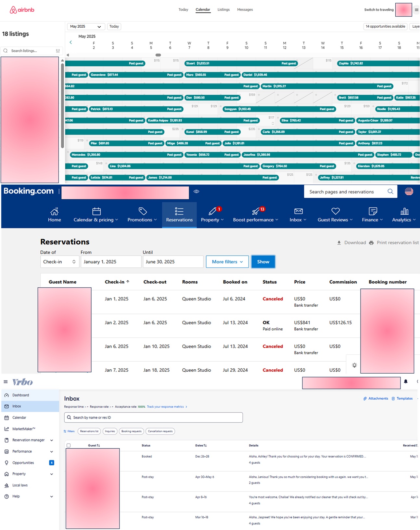Open Templates in the Vrbo inbox
The width and height of the screenshot is (420, 530).
point(402,398)
